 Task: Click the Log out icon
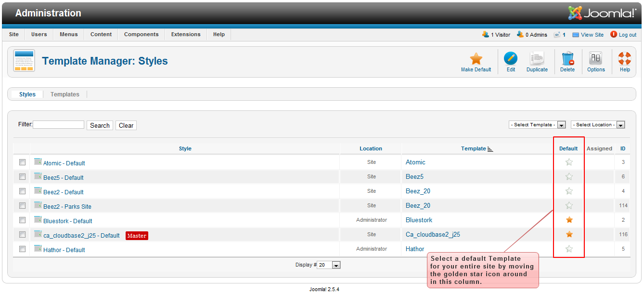(x=614, y=34)
